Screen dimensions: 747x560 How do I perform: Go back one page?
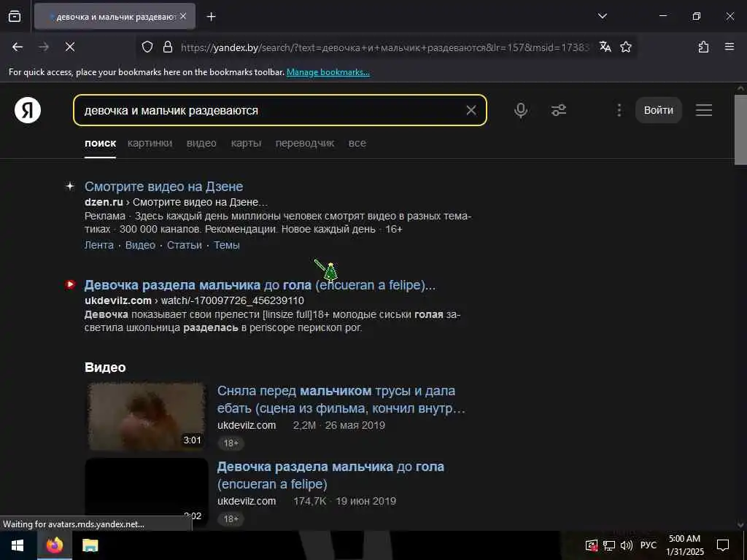[x=18, y=47]
